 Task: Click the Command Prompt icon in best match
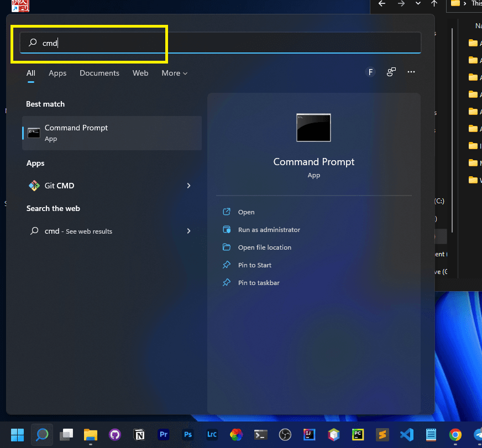pyautogui.click(x=34, y=133)
